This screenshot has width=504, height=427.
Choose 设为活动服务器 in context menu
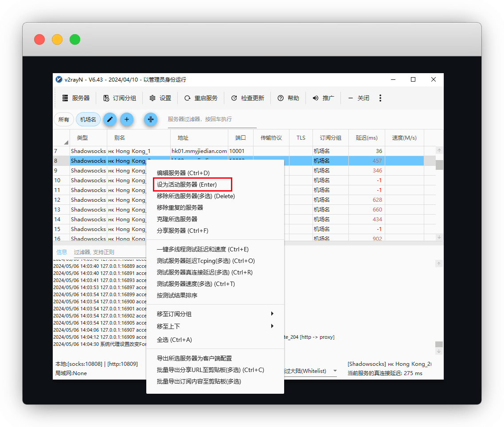coord(187,184)
